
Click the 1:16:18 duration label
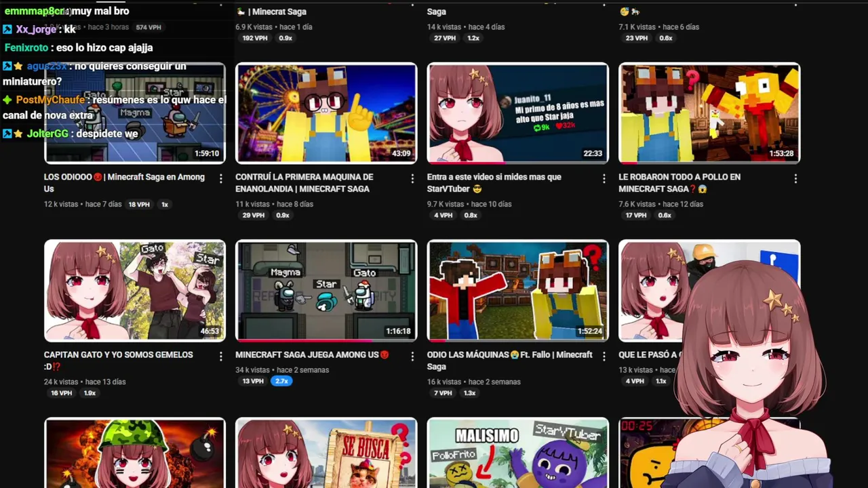pos(398,331)
